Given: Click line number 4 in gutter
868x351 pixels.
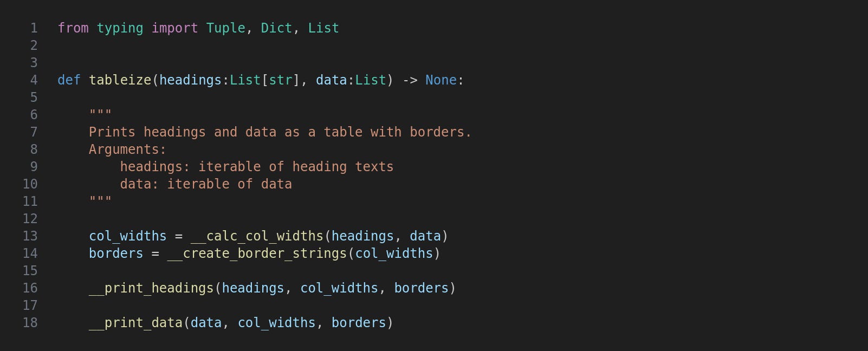Looking at the screenshot, I should [x=34, y=80].
